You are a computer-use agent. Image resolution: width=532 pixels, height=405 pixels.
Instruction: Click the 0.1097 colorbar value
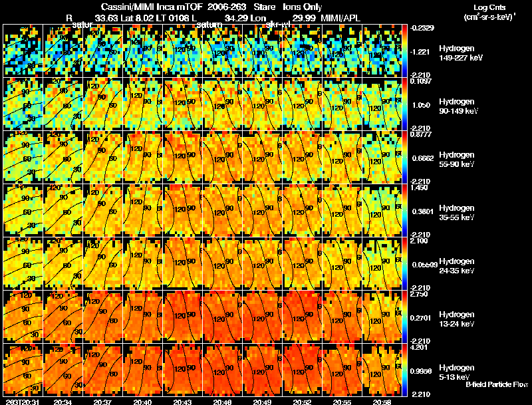(x=421, y=81)
